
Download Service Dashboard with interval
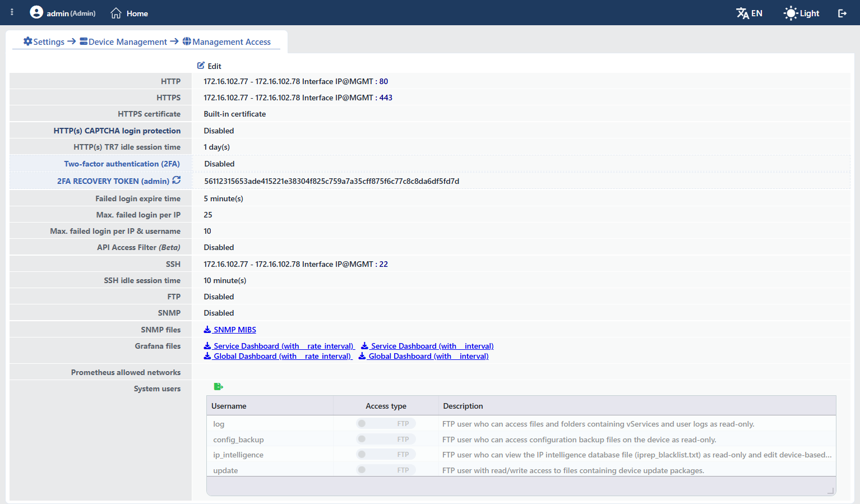click(427, 346)
